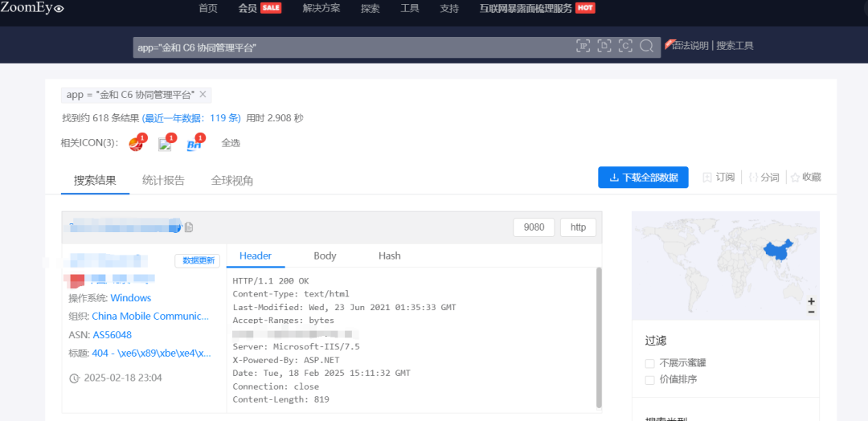Image resolution: width=868 pixels, height=421 pixels.
Task: Click the copy icon beside the blurred host
Action: tap(189, 227)
